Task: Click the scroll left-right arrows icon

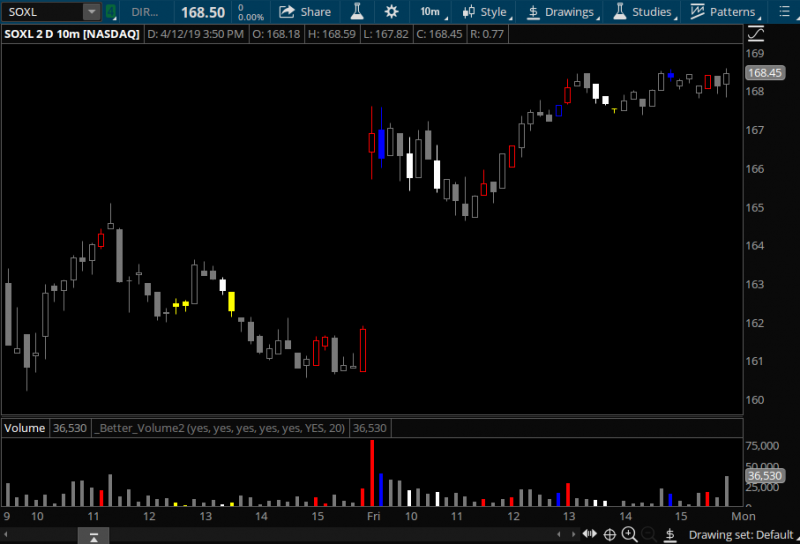Action: pos(589,534)
